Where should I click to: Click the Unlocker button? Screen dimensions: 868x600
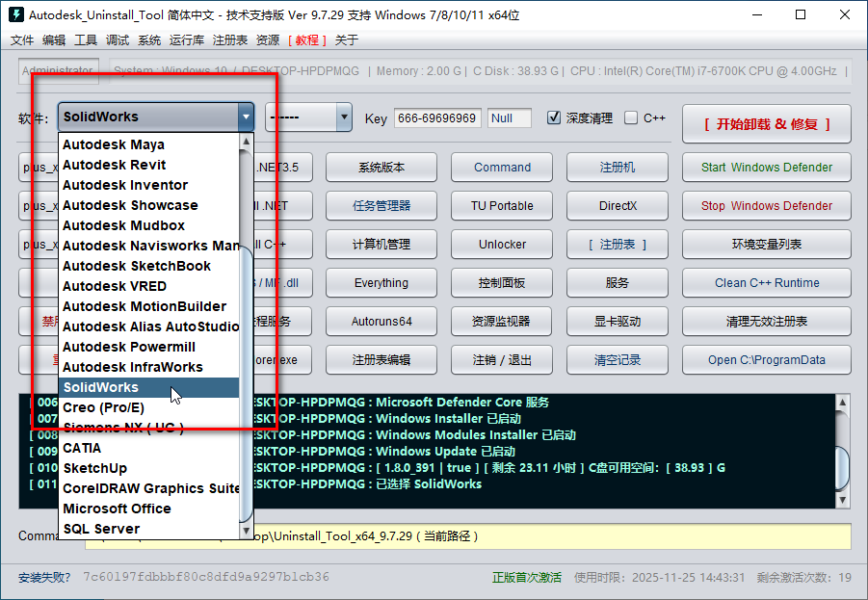click(502, 244)
